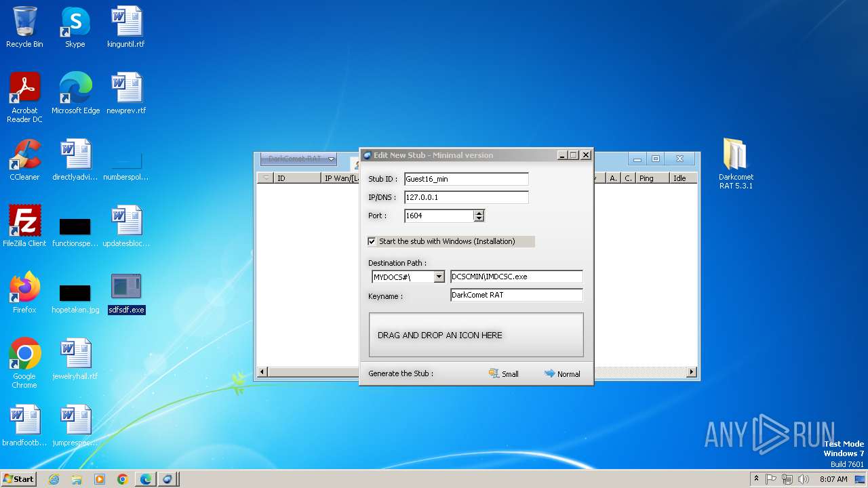Viewport: 868px width, 488px height.
Task: Sort by the Idle column header
Action: coord(684,178)
